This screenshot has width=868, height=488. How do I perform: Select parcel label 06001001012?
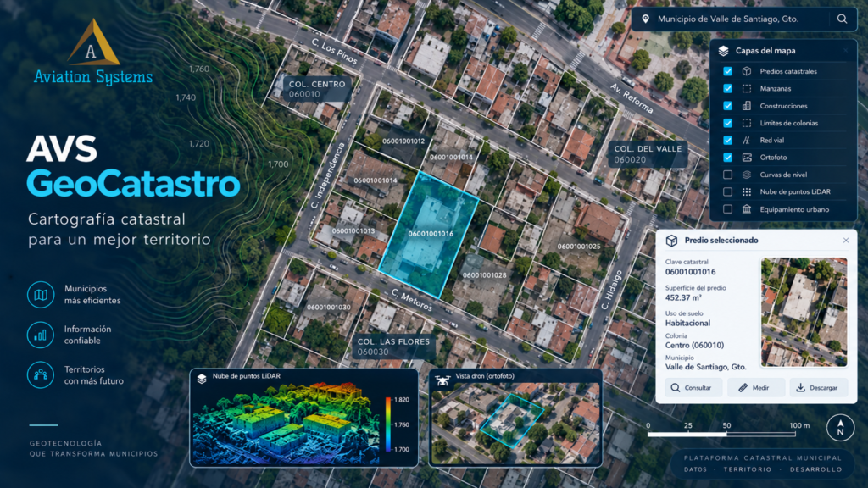click(x=403, y=141)
